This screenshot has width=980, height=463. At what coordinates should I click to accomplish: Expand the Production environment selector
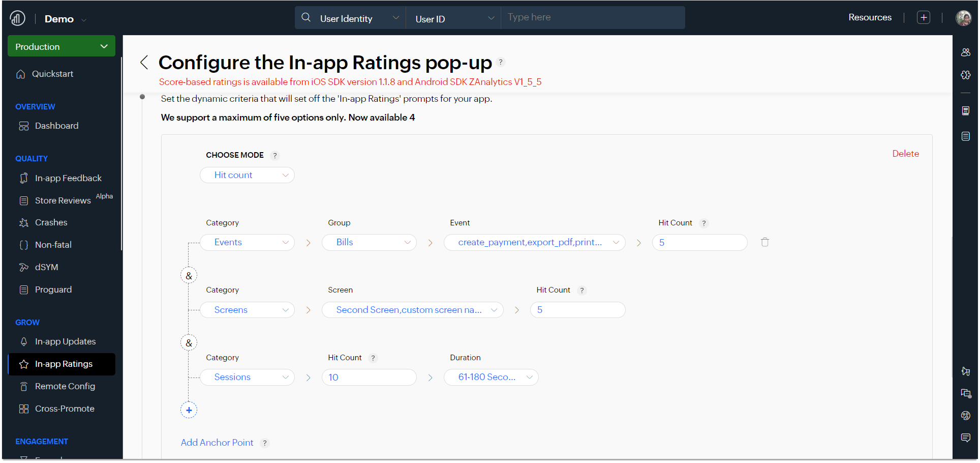coord(62,46)
